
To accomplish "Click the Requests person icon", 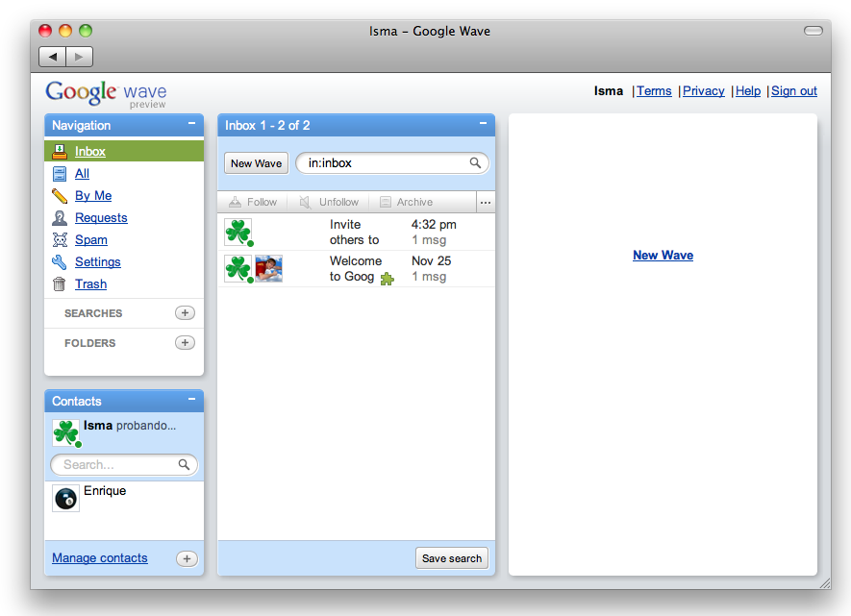I will tap(60, 218).
